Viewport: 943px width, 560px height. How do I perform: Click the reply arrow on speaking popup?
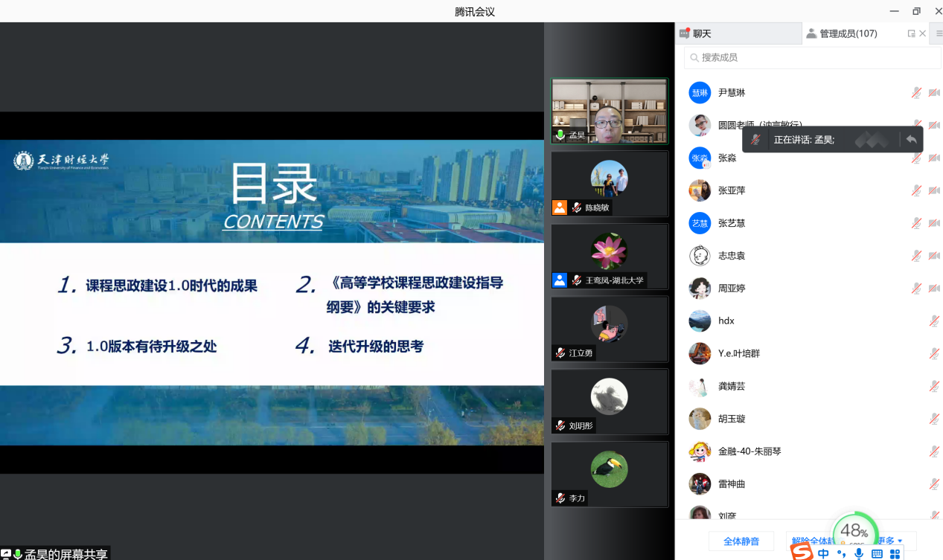click(911, 139)
